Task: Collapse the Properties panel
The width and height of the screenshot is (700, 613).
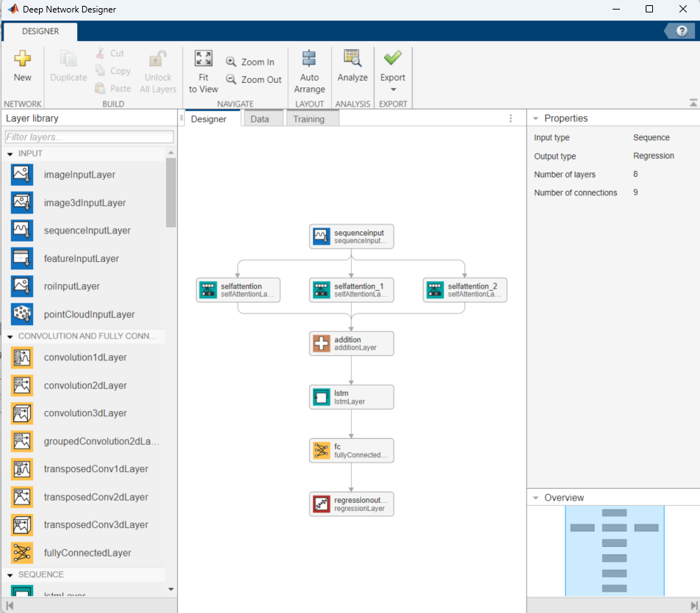Action: 535,119
